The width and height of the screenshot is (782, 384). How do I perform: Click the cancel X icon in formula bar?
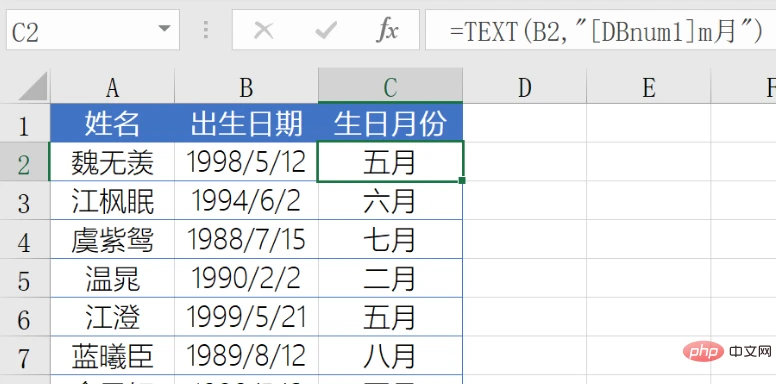(263, 31)
